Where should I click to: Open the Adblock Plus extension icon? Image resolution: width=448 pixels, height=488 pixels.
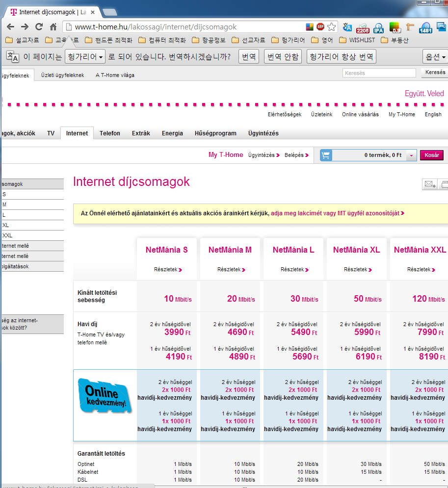[x=320, y=27]
